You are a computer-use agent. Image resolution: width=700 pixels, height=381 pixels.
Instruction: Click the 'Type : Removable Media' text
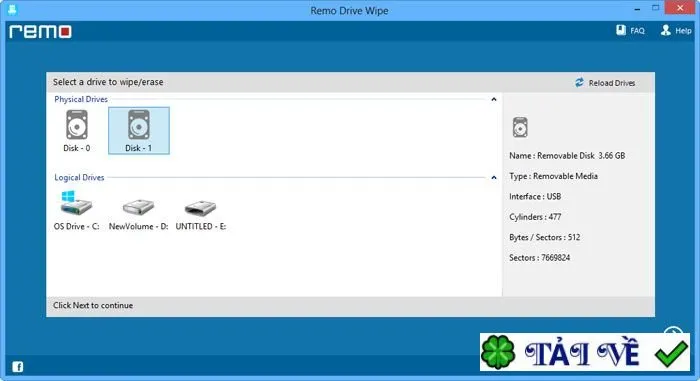click(553, 176)
